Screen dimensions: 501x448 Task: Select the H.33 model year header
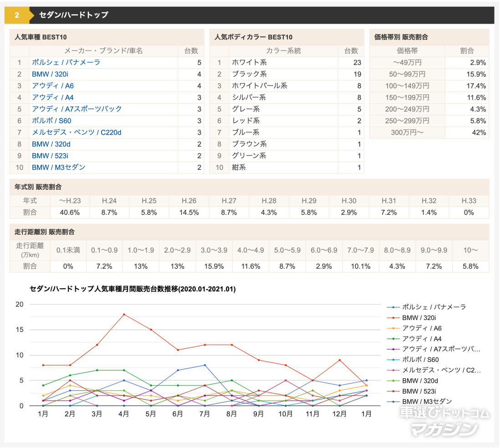469,200
